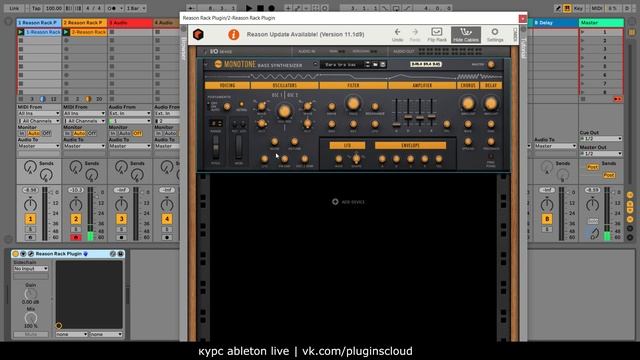Open the Master Cue Out dropdown
This screenshot has width=640, height=360.
click(601, 139)
